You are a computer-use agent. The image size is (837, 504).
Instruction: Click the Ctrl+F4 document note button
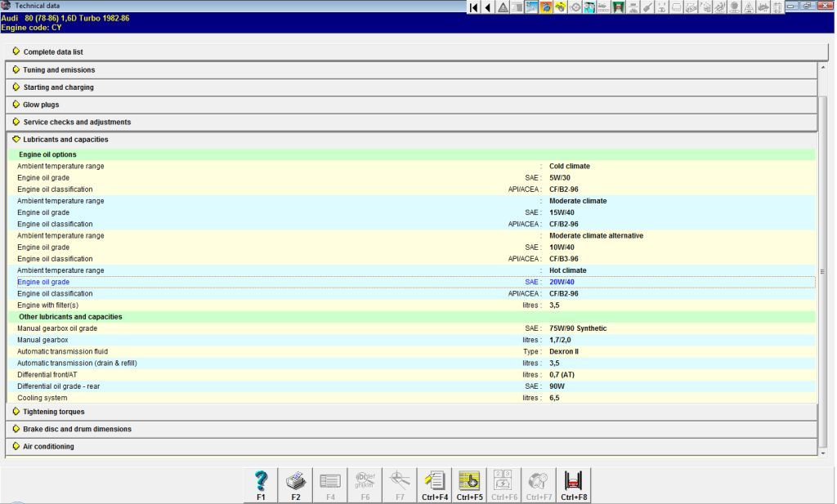[x=435, y=484]
